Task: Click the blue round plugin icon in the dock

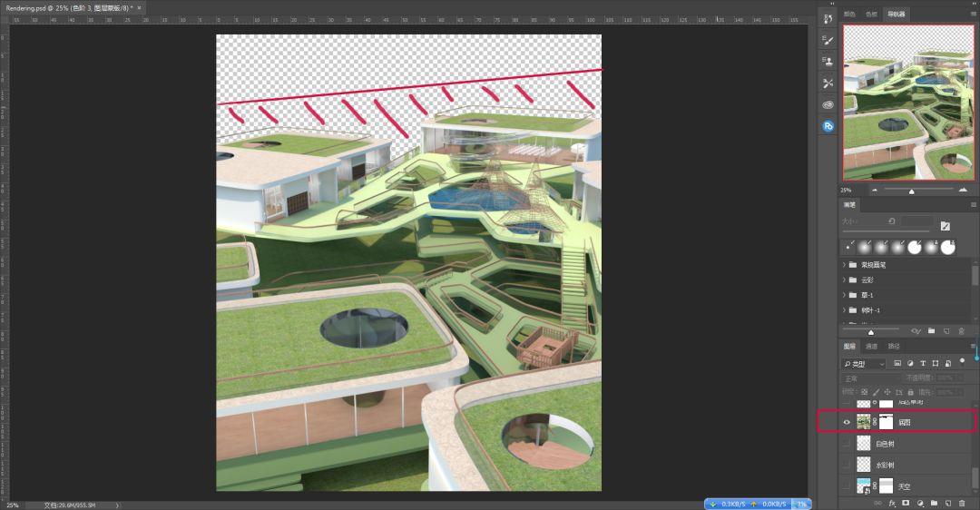Action: [x=828, y=126]
